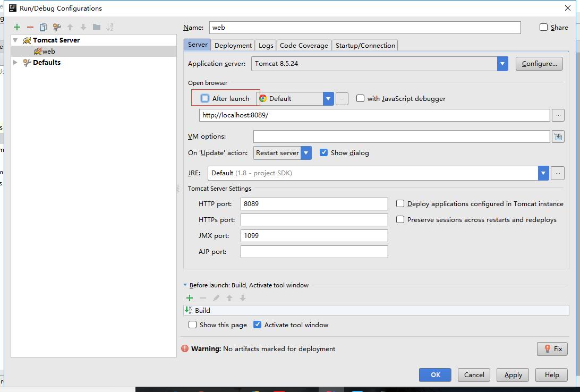The height and width of the screenshot is (392, 580).
Task: Click the Fix button
Action: pos(552,349)
